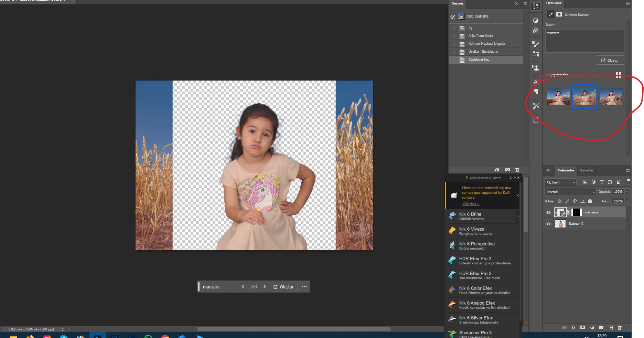Viewport: 644px width, 338px height.
Task: Click Oluştur button in Özellikler panel
Action: pyautogui.click(x=610, y=60)
